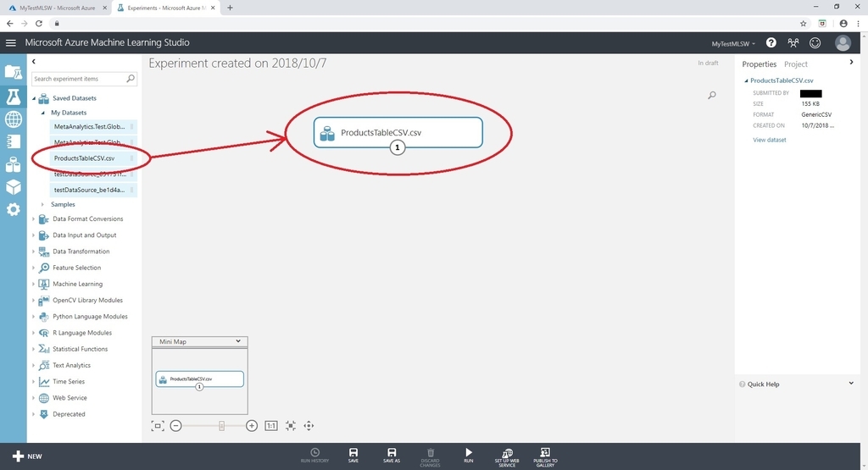Screen dimensions: 868x470
Task: Click Discard Changes in bottom toolbar
Action: [x=430, y=457]
